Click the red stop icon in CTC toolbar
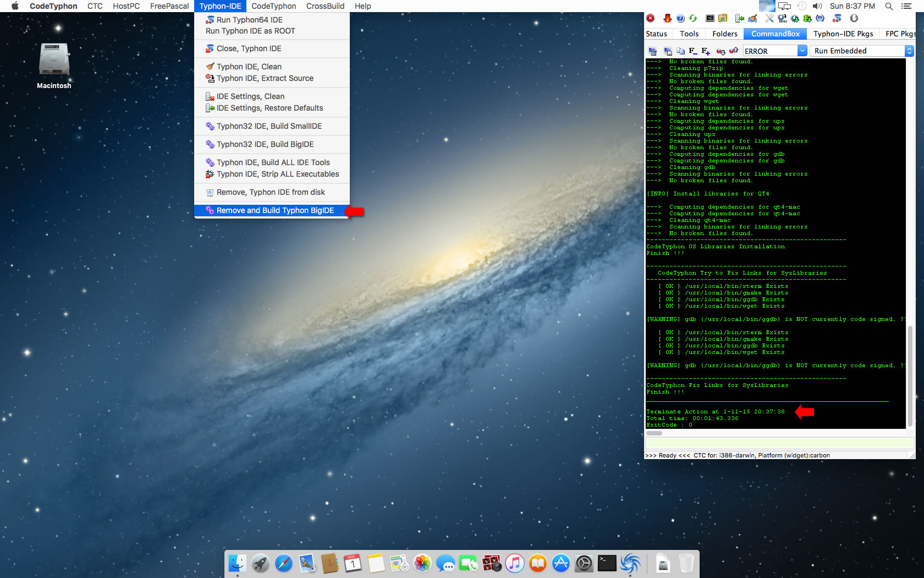 pyautogui.click(x=650, y=18)
